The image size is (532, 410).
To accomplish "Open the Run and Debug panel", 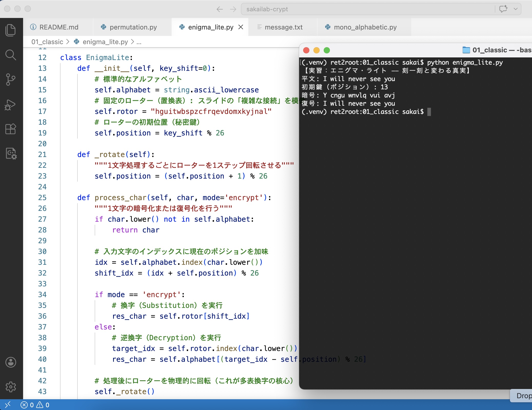I will click(11, 105).
